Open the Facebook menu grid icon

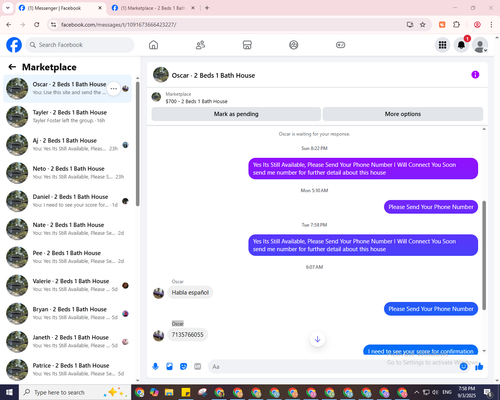tap(442, 45)
